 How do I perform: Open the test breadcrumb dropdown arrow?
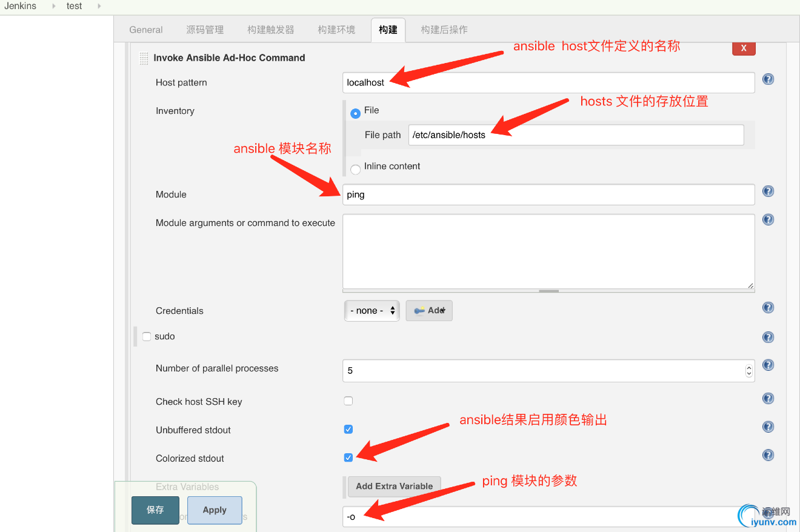coord(99,6)
